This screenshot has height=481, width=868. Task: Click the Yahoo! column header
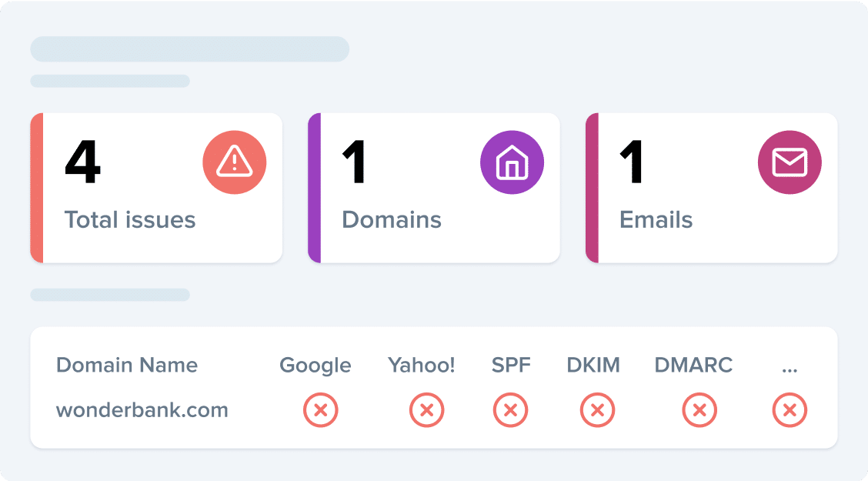pos(421,366)
